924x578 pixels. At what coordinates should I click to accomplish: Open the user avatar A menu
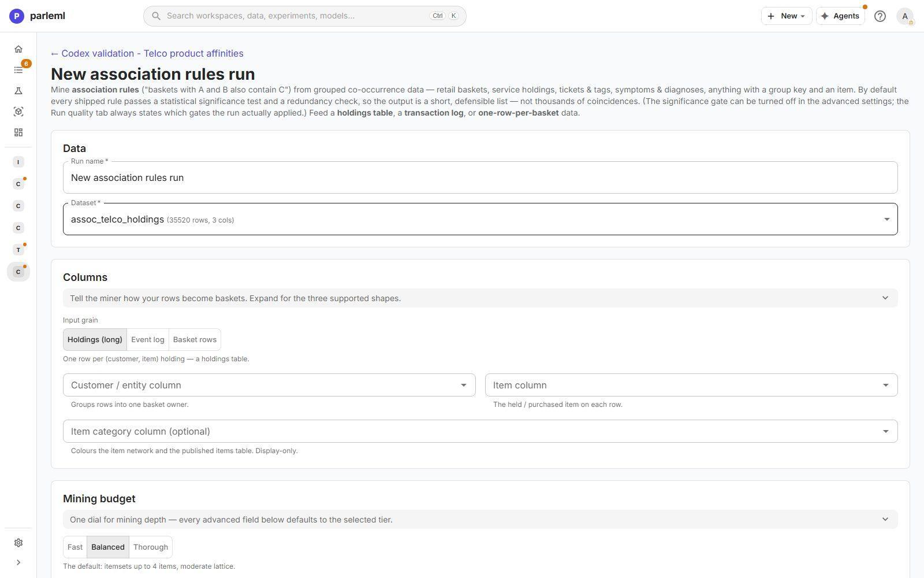pos(905,16)
